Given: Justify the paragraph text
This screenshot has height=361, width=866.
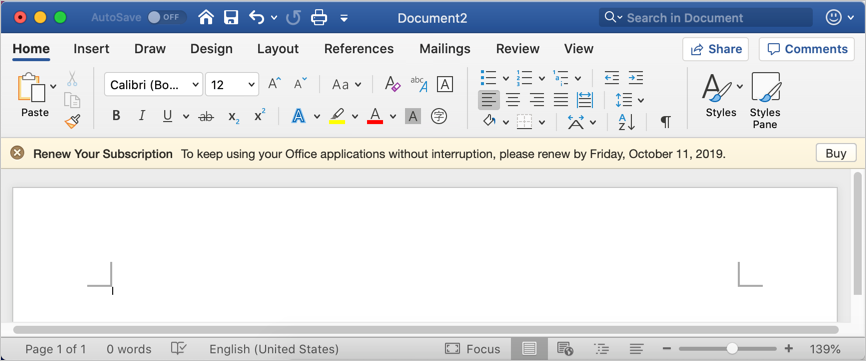Looking at the screenshot, I should point(561,100).
